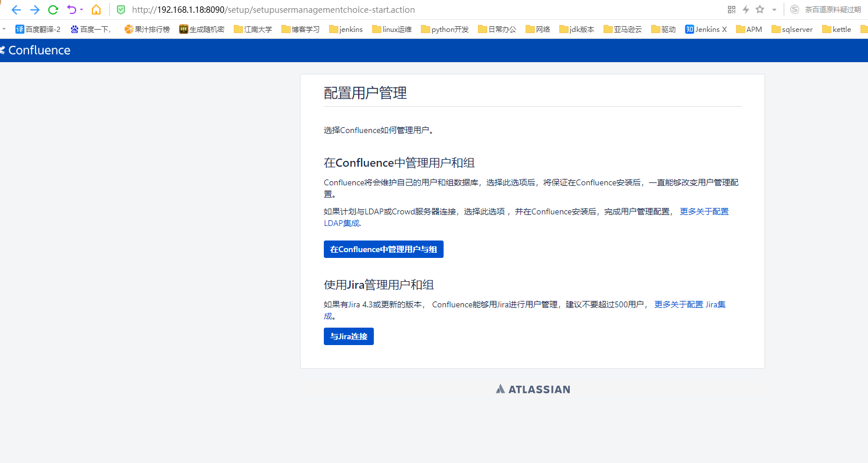This screenshot has height=463, width=868.
Task: Open the 百度翻译-2 bookmark
Action: (38, 29)
